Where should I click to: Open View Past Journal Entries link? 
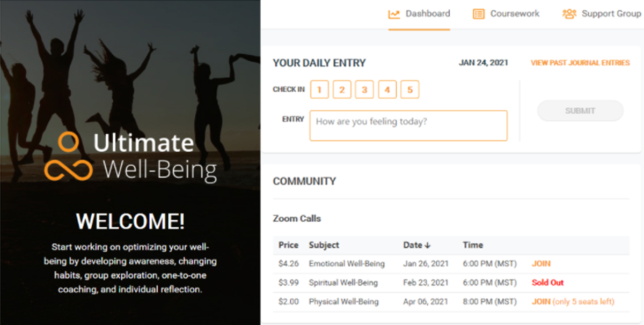(580, 63)
